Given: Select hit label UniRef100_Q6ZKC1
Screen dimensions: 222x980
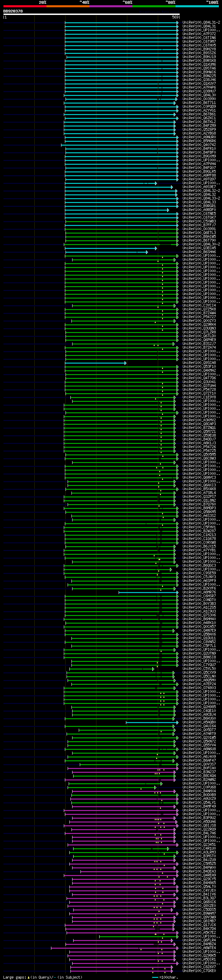Looking at the screenshot, I should [x=199, y=118].
